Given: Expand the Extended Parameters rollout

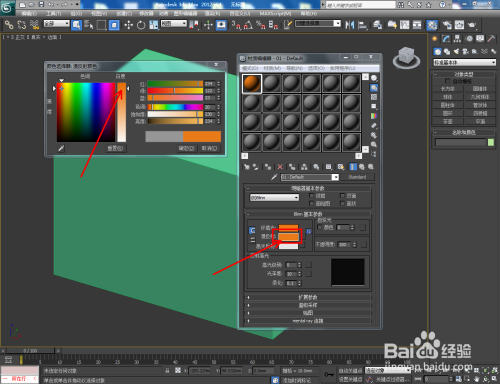Looking at the screenshot, I should (308, 297).
